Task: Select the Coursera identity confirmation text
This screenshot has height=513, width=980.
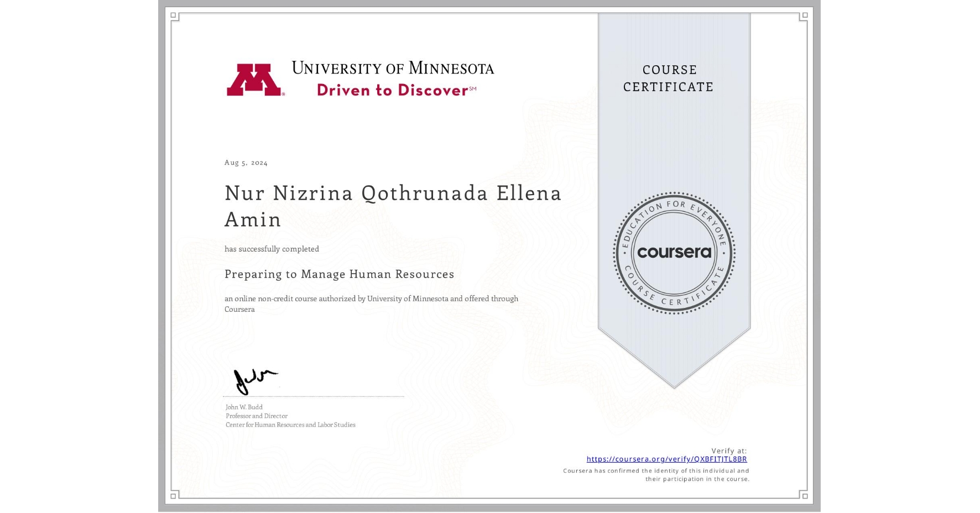Action: [x=655, y=474]
